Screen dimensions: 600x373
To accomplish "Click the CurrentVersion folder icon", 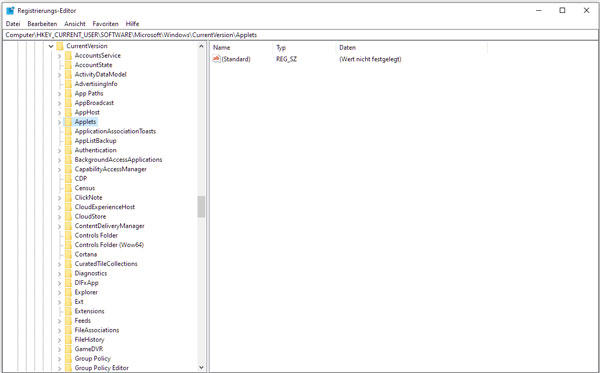I will (60, 46).
